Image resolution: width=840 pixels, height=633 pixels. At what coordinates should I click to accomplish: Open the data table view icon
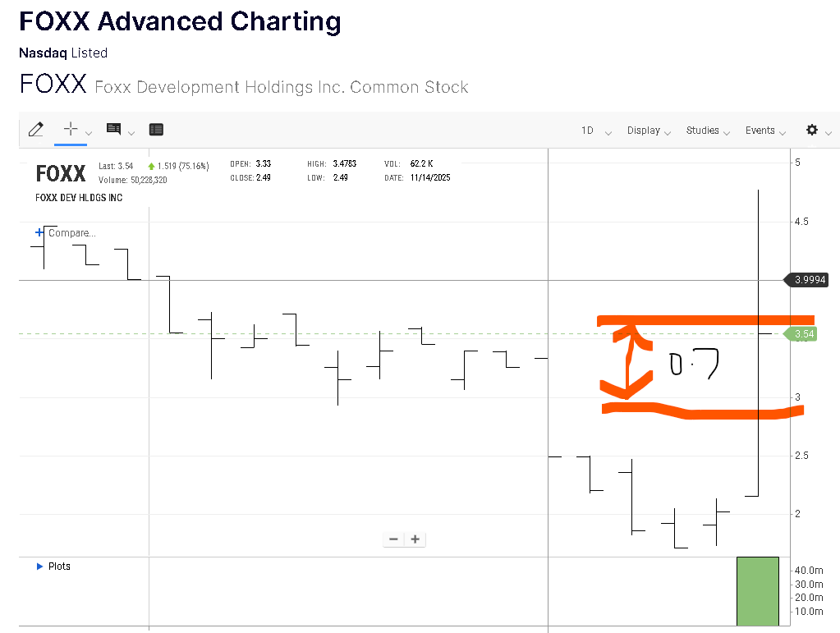156,129
